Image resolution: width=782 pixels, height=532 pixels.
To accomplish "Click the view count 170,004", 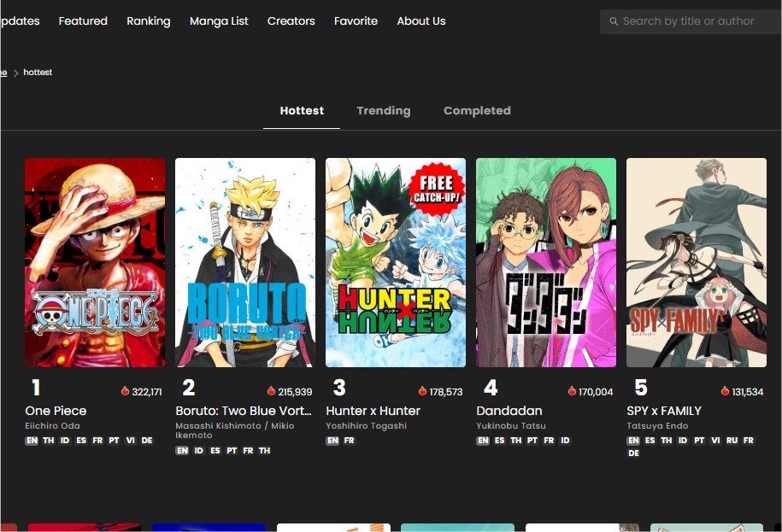I will 596,392.
